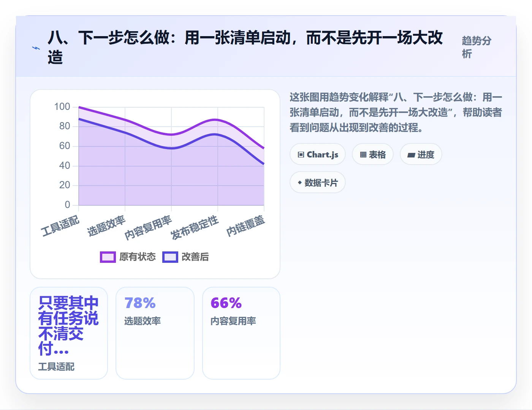Viewport: 532px width, 410px height.
Task: Click the diamond icon in 数据卡片 tag
Action: [x=300, y=183]
